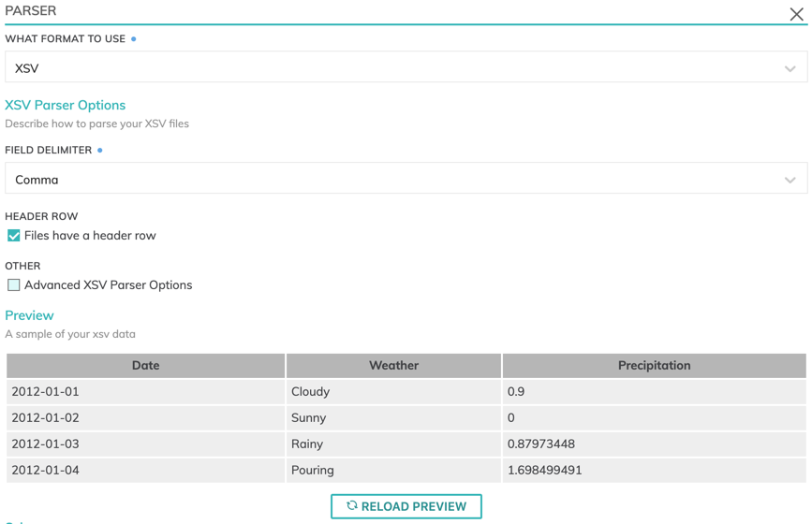Click the Sunny weather cell
The image size is (812, 524).
pyautogui.click(x=393, y=418)
